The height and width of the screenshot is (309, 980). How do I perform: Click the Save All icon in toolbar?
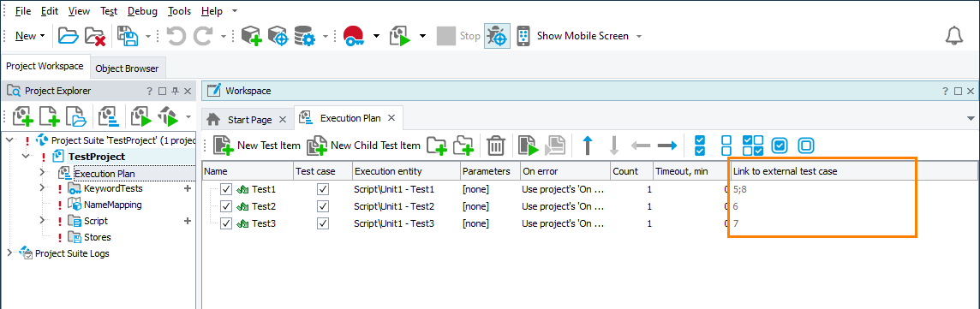tap(128, 36)
